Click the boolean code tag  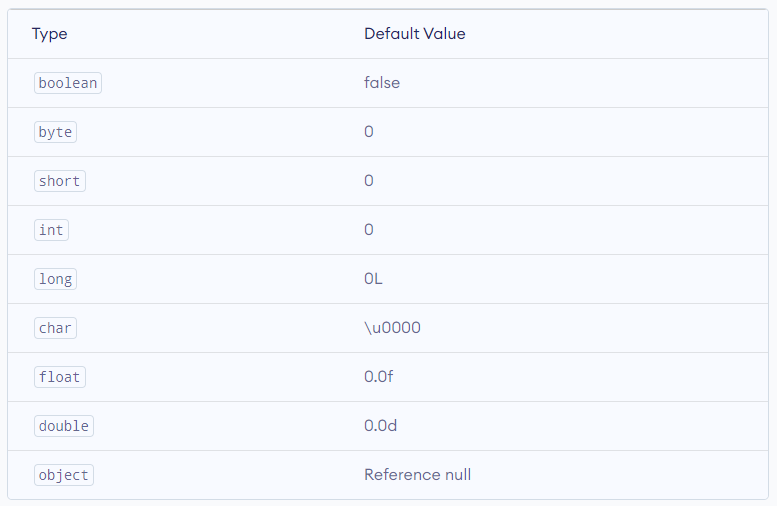68,83
